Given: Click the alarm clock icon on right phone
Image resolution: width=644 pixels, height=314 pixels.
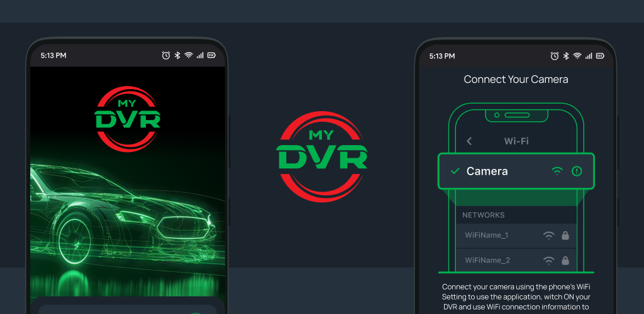Looking at the screenshot, I should point(555,56).
